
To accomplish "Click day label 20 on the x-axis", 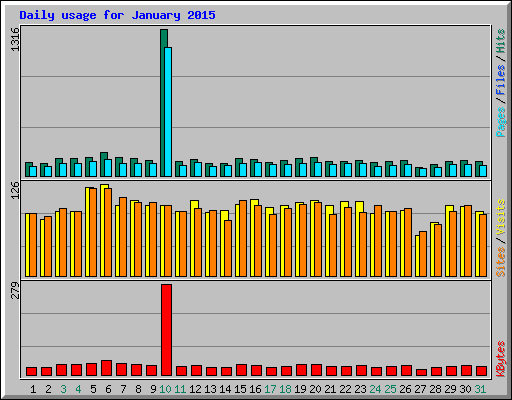I will [315, 389].
